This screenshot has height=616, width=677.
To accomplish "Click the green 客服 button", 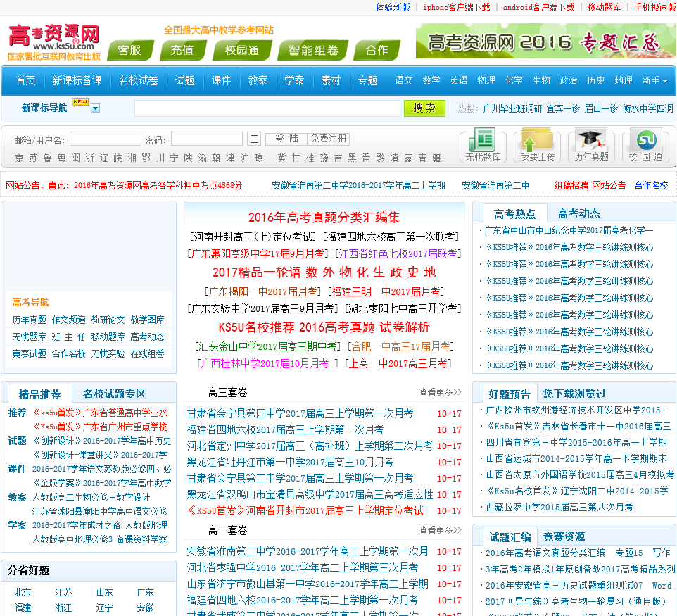I will (129, 50).
